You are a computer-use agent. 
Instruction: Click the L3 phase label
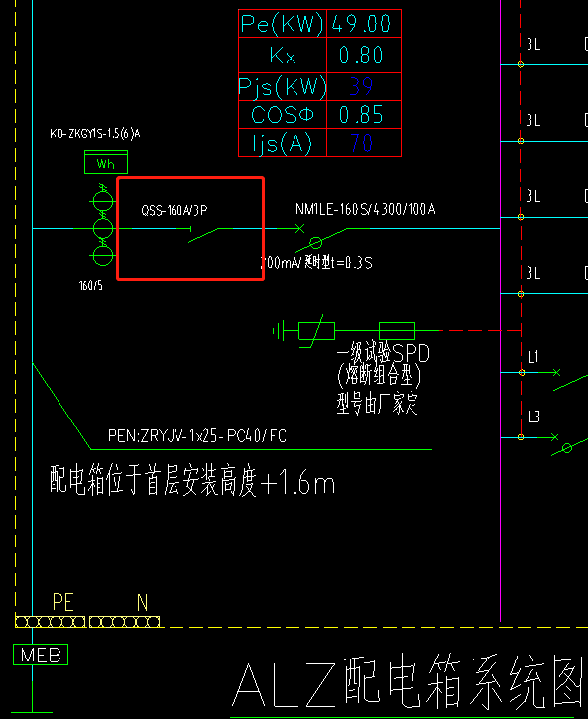(x=533, y=417)
